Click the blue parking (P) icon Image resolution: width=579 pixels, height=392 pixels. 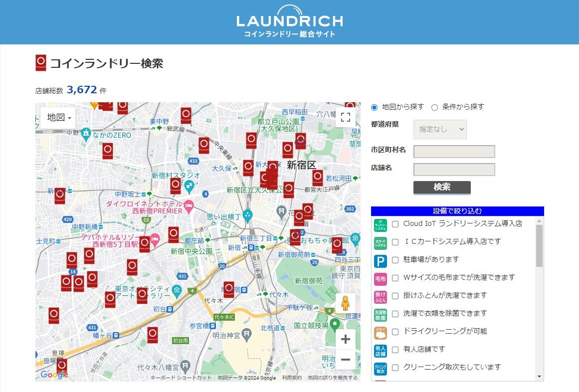[x=381, y=260]
